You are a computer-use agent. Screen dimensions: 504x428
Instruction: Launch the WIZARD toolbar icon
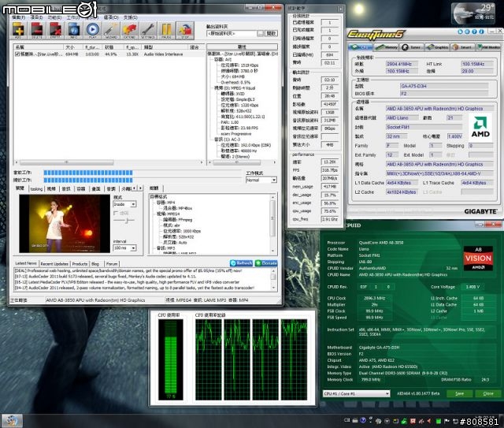click(x=111, y=31)
